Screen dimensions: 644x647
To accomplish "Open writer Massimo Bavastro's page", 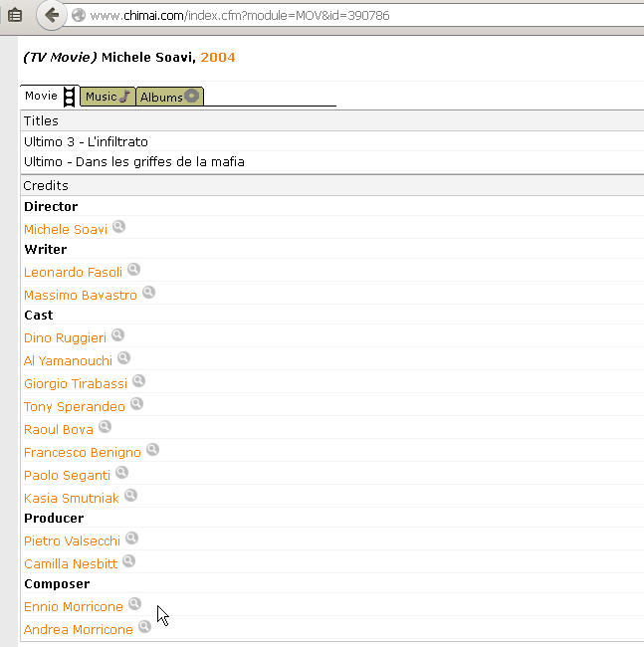I will click(x=81, y=295).
